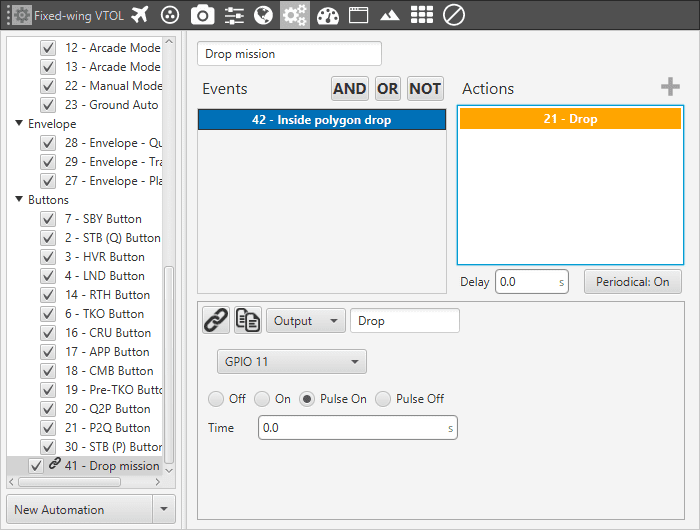The width and height of the screenshot is (700, 530).
Task: Click the plus icon to add action
Action: (670, 88)
